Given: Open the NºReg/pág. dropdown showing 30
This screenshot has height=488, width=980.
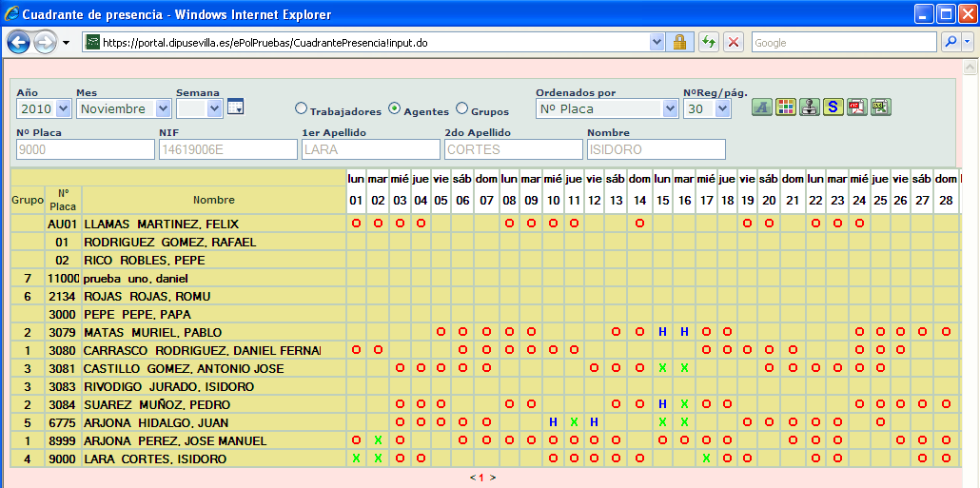Looking at the screenshot, I should [x=707, y=109].
